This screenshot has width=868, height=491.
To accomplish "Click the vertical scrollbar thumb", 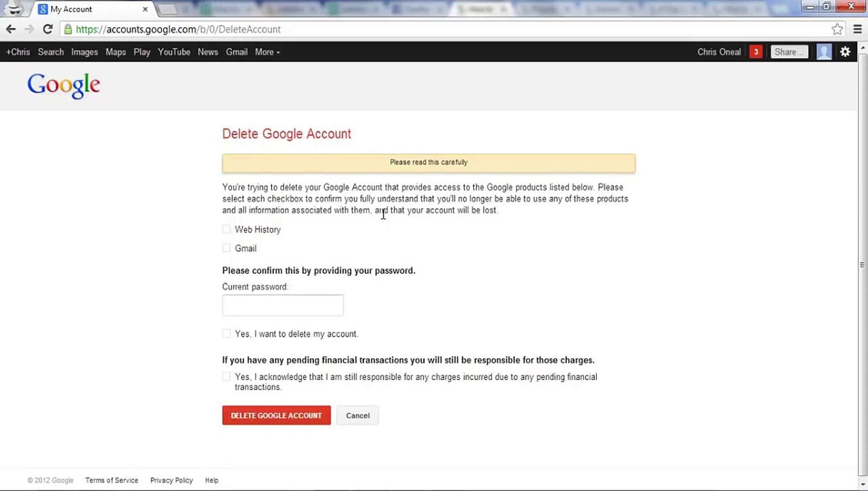I will [x=862, y=264].
